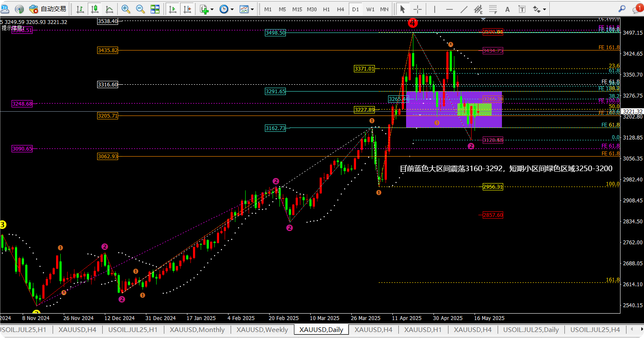644x338 pixels.
Task: Expand the chart templates dropdown
Action: tap(252, 9)
